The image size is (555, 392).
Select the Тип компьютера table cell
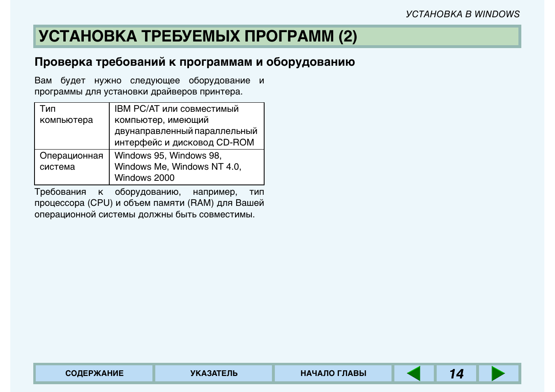coord(66,115)
